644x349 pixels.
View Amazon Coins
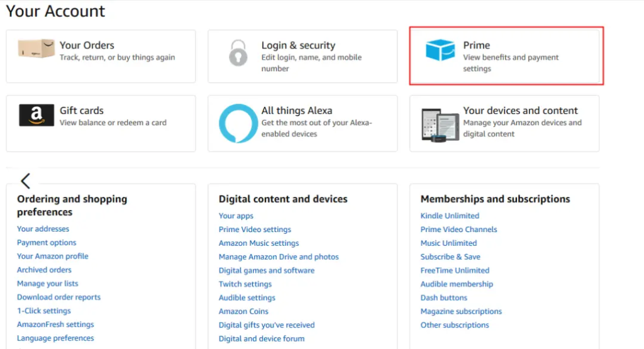tap(243, 311)
